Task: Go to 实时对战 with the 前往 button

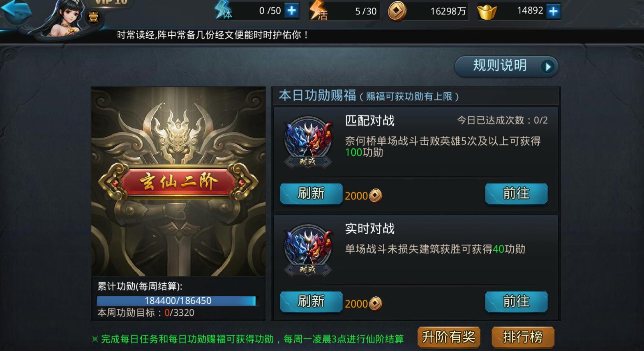Action: pos(516,302)
